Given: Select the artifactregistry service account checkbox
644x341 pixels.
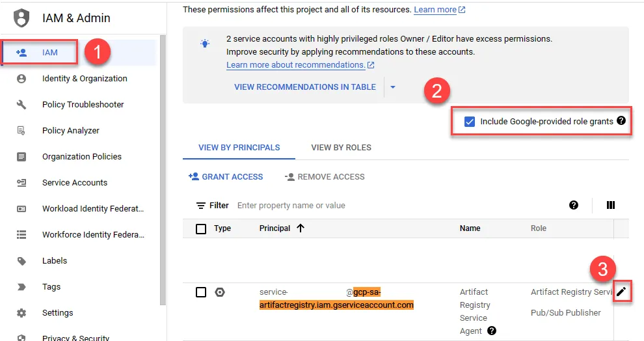Looking at the screenshot, I should point(201,292).
